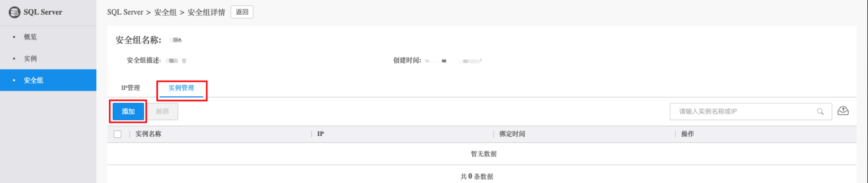
Task: Click the SQL Server database logo icon
Action: pos(14,12)
